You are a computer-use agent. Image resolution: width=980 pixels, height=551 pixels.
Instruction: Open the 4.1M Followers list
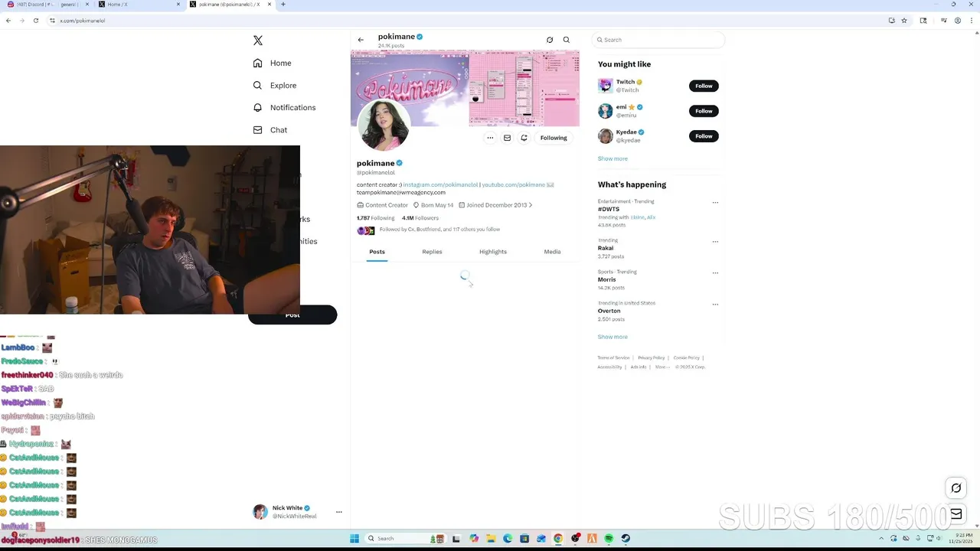tap(420, 218)
